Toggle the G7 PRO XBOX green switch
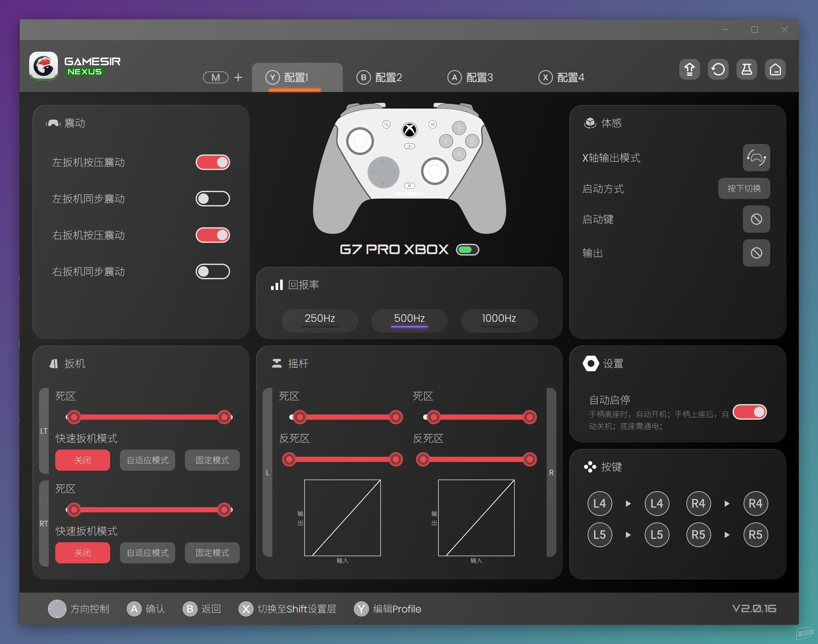 [467, 250]
